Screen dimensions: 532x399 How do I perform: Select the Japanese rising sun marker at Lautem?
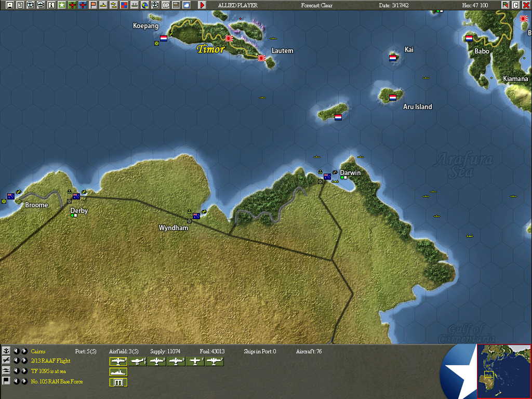[x=262, y=58]
